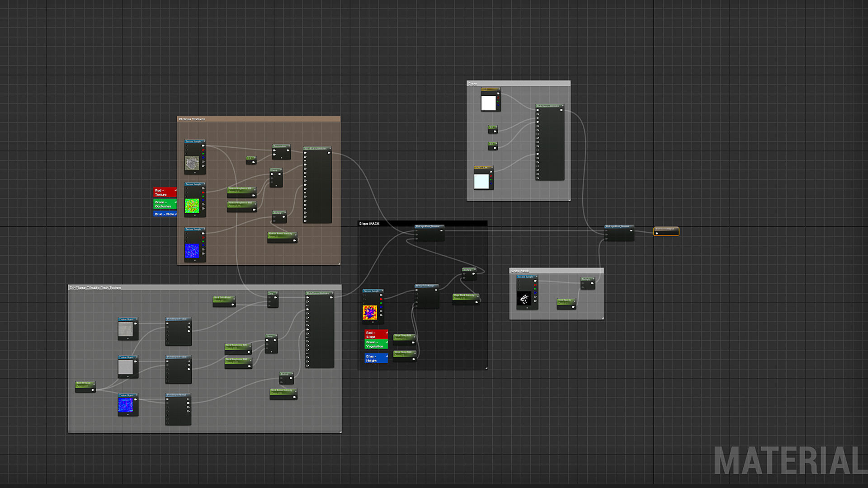Click the blue normal map thumbnail in the Rock Texture group
The width and height of the screenshot is (868, 488).
point(126,405)
